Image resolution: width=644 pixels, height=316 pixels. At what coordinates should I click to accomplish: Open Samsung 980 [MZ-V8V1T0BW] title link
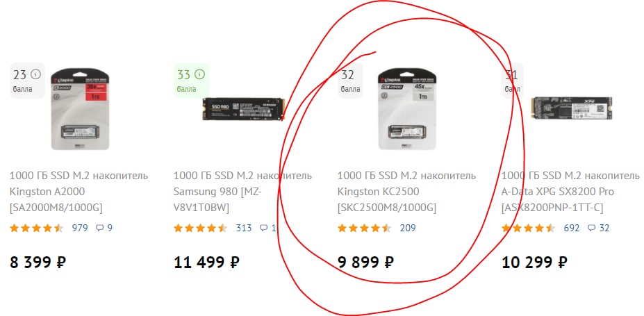(x=242, y=192)
